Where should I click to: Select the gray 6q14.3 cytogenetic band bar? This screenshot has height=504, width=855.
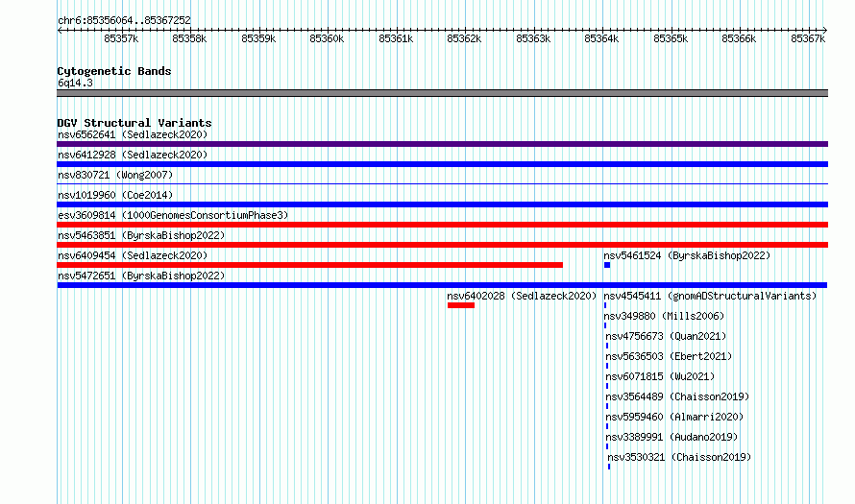pos(442,93)
